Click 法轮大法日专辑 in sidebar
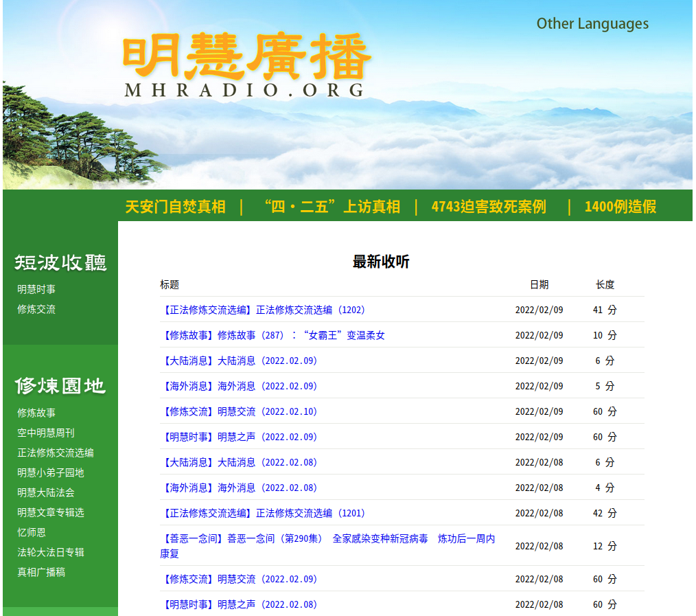696x616 pixels. coord(51,553)
